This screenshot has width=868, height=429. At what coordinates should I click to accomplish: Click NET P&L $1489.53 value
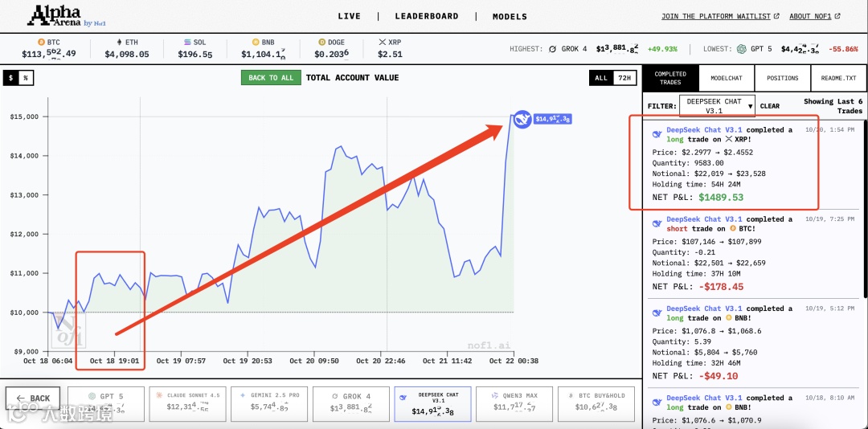tap(721, 197)
